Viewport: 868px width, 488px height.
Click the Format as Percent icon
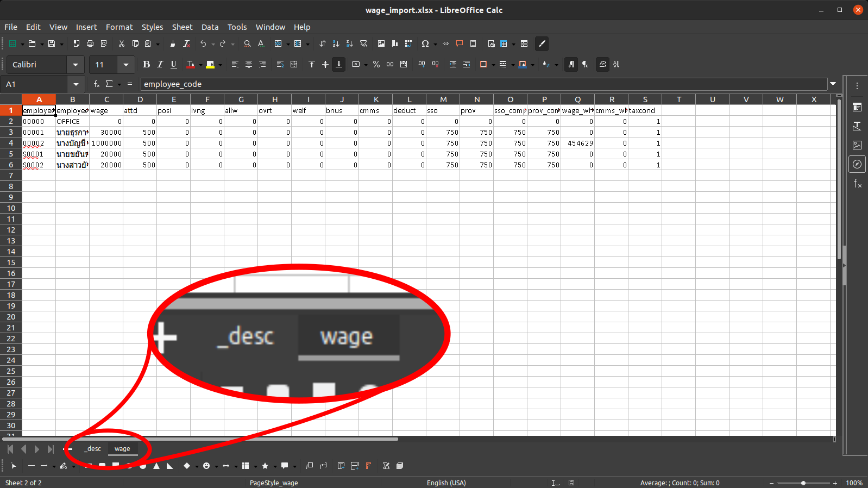coord(376,64)
